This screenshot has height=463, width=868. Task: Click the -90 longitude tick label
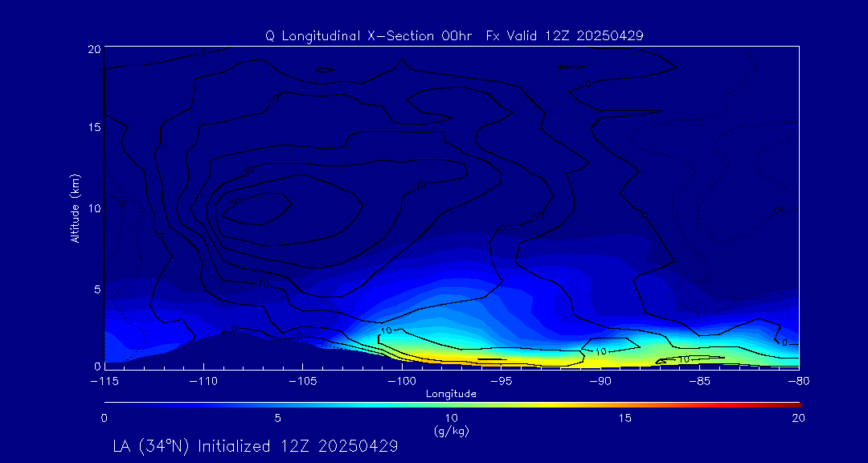pyautogui.click(x=600, y=381)
